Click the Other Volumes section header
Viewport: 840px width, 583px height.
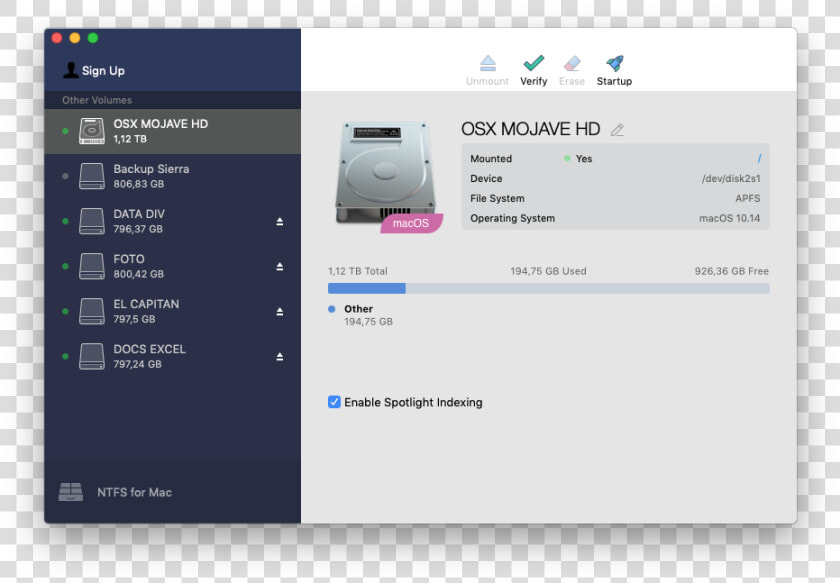click(97, 100)
